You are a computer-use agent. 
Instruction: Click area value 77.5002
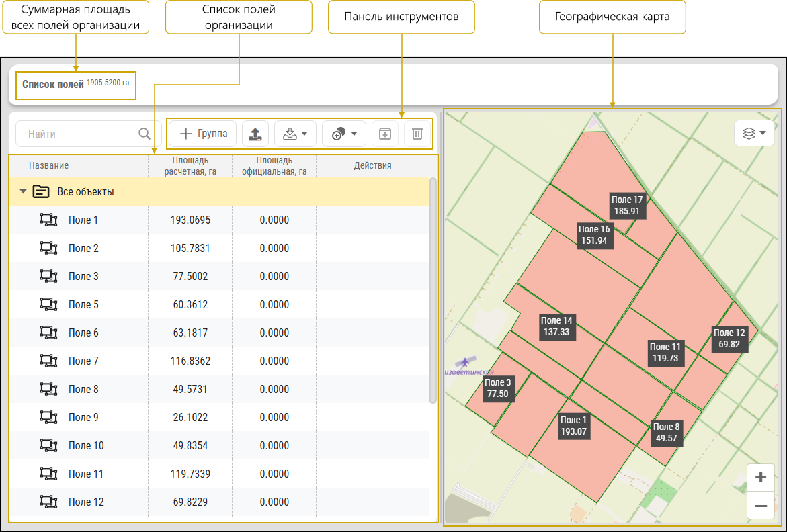point(190,276)
